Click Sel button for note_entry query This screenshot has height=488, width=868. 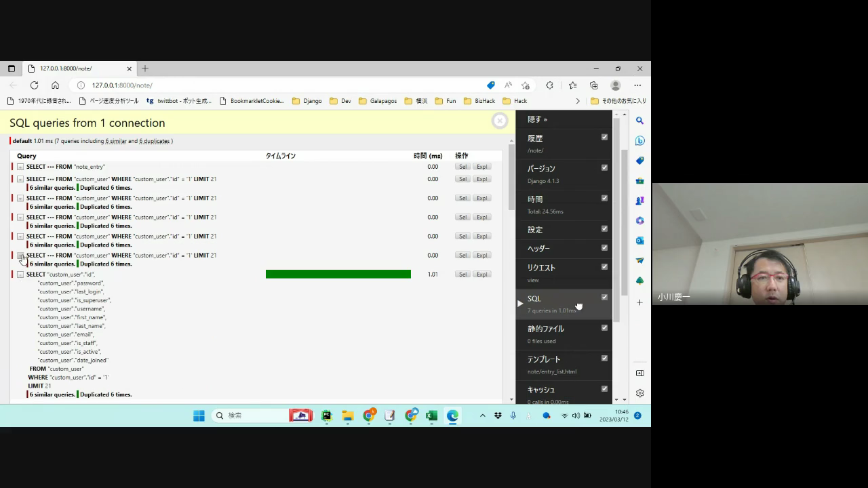pos(462,167)
